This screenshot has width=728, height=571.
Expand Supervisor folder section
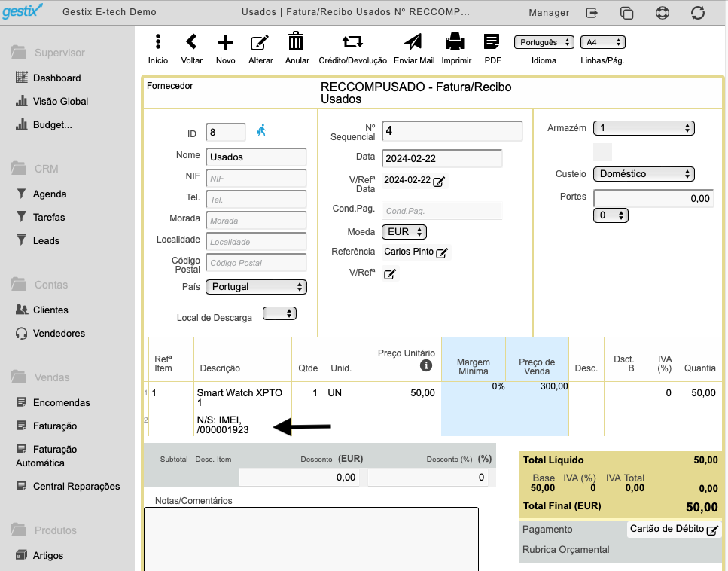pos(48,53)
